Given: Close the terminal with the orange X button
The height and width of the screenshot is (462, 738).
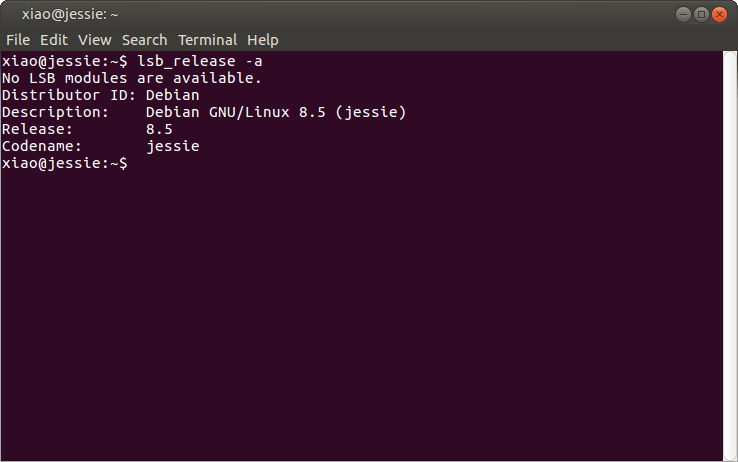Looking at the screenshot, I should click(719, 14).
